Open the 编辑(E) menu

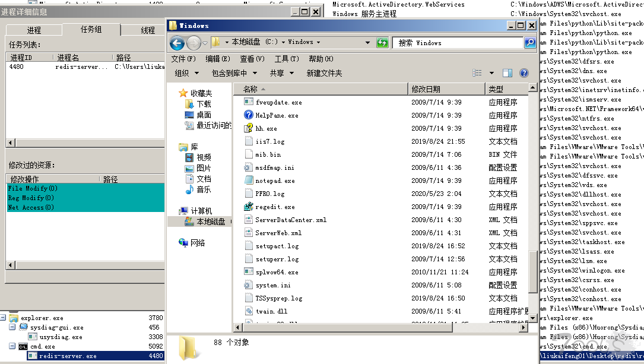pos(218,59)
